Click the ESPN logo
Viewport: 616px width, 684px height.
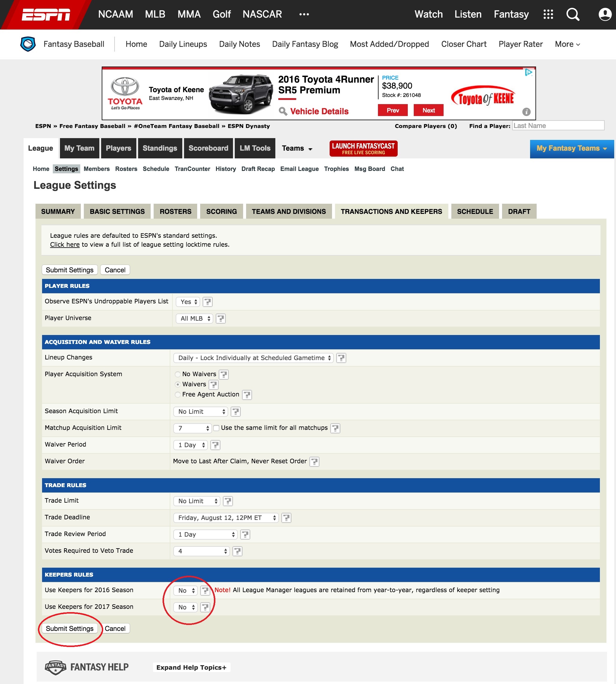point(46,15)
